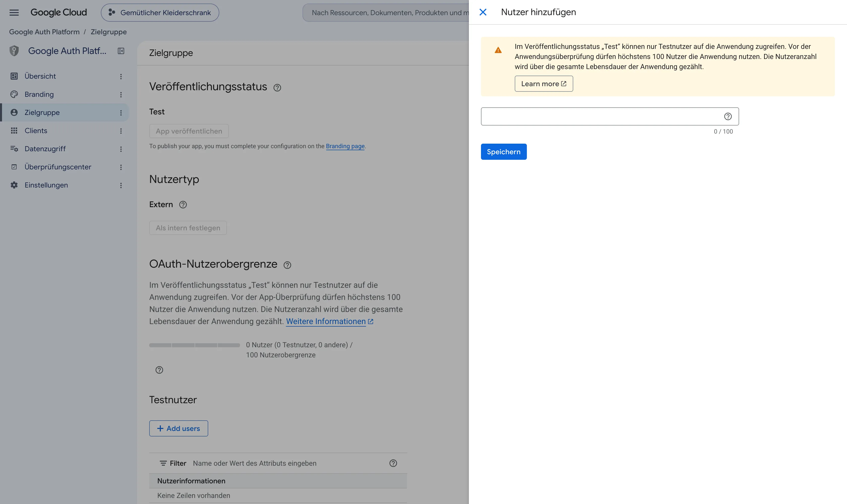Click the search bar for resources
The image size is (847, 504).
coord(386,13)
